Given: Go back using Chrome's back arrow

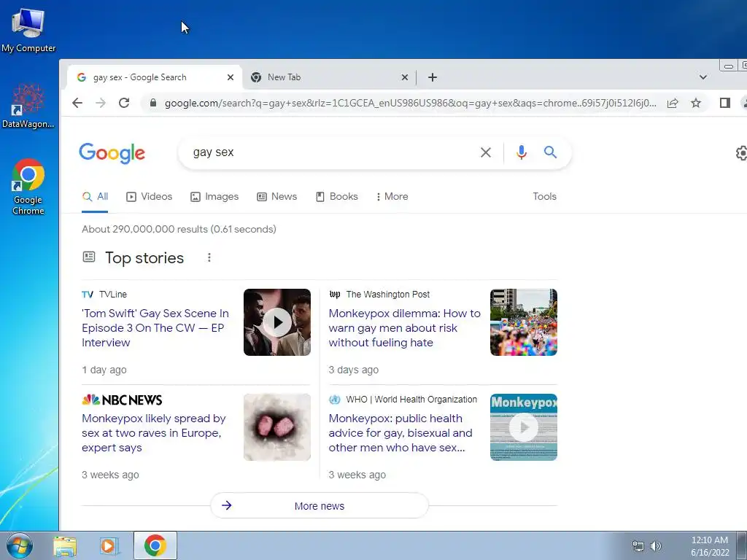Looking at the screenshot, I should tap(77, 103).
